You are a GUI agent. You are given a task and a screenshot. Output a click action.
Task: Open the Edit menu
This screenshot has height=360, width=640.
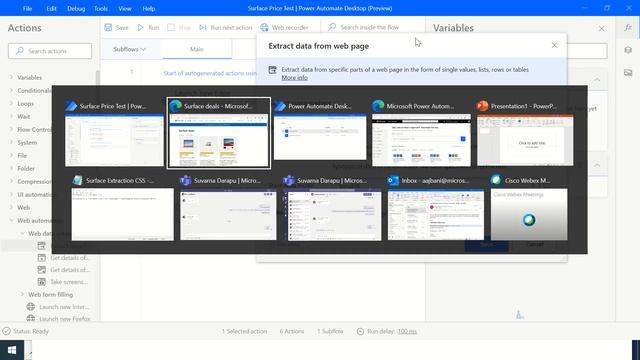click(51, 8)
